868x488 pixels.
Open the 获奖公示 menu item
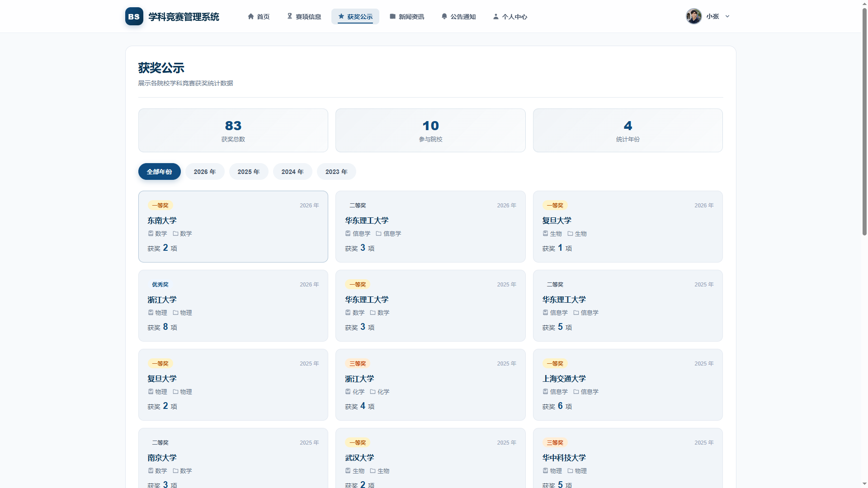[x=355, y=16]
